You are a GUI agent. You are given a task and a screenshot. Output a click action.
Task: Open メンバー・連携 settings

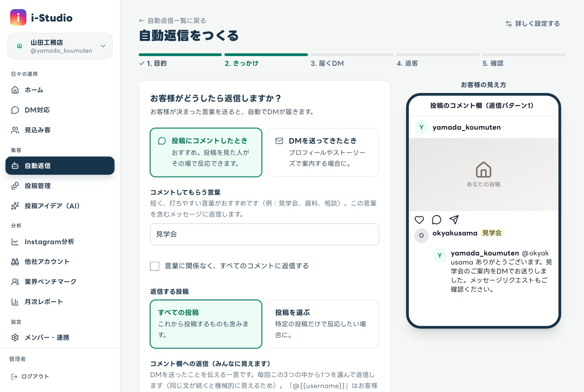[60, 337]
